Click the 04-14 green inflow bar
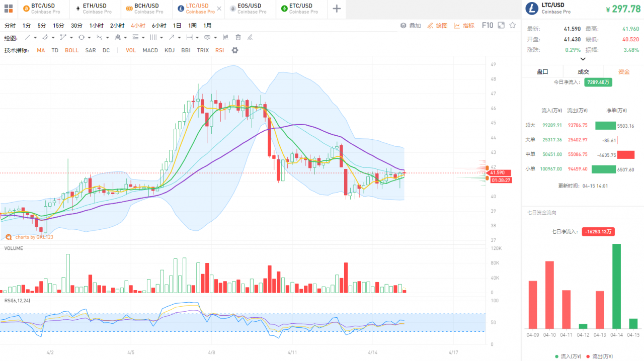This screenshot has width=644, height=361. [616, 286]
